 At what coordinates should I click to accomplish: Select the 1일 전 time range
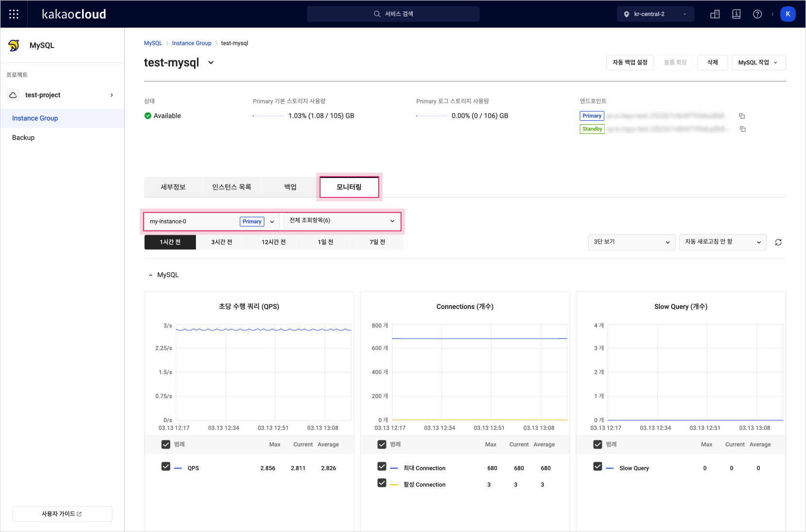coord(325,242)
